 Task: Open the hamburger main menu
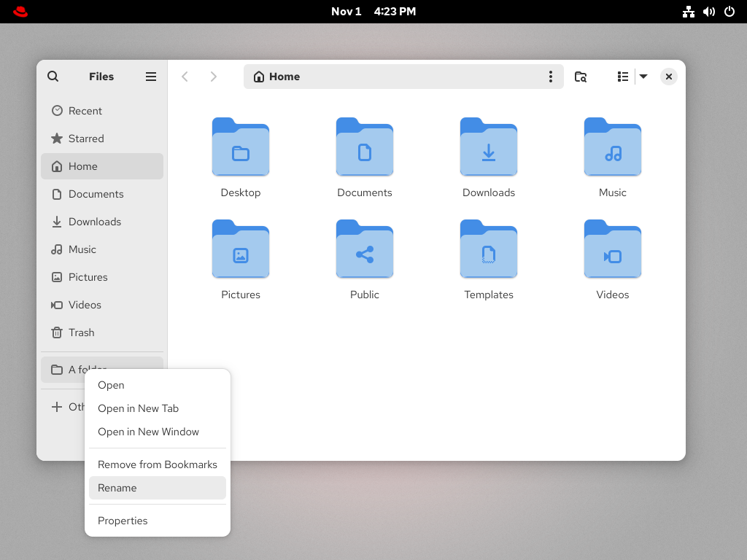pos(151,77)
